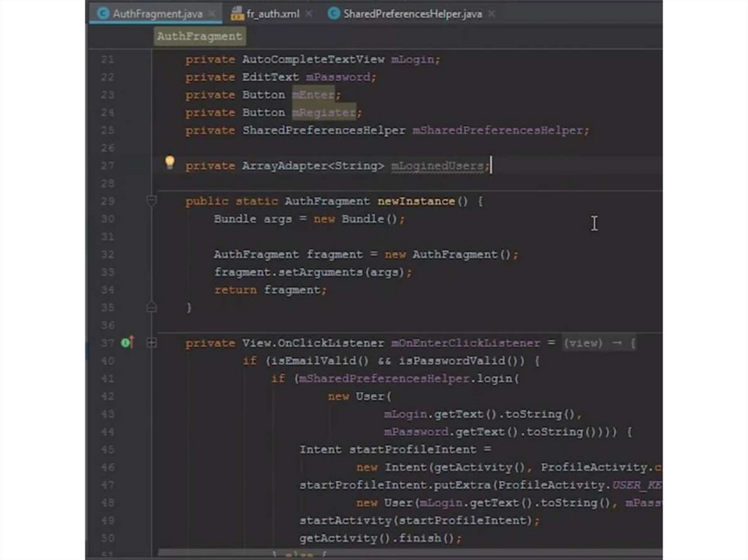Collapse the newInstance method at line 29

152,201
